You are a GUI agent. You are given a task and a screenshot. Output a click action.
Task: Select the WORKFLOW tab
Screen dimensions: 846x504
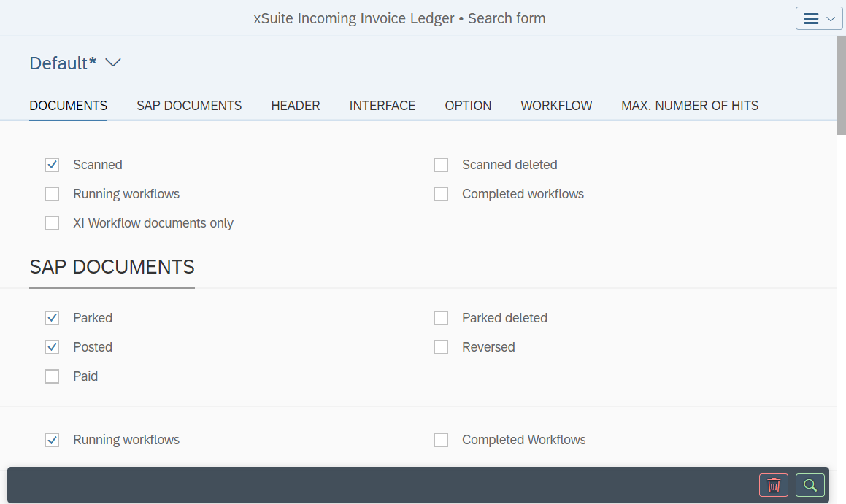(x=556, y=106)
